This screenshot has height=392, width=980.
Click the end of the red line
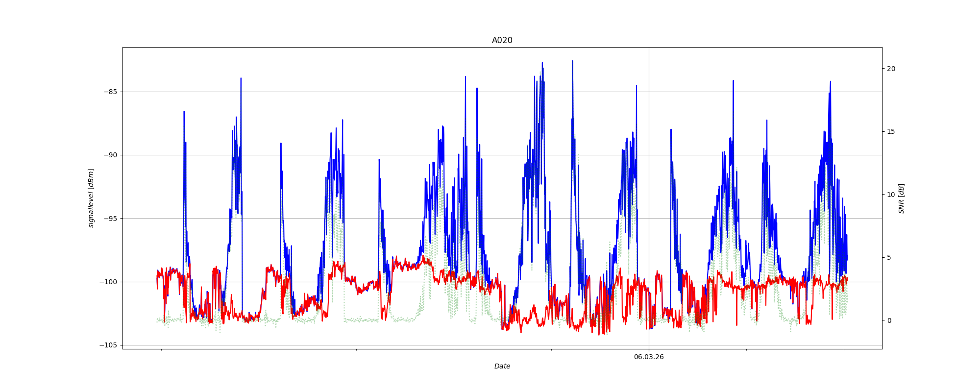pos(847,279)
